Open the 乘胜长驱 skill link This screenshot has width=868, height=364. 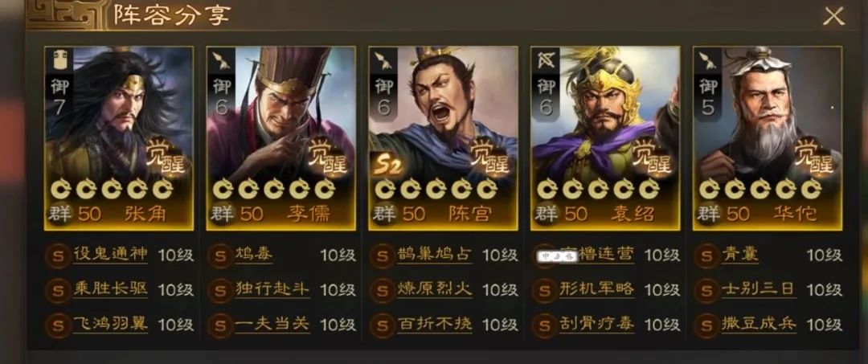pyautogui.click(x=110, y=288)
